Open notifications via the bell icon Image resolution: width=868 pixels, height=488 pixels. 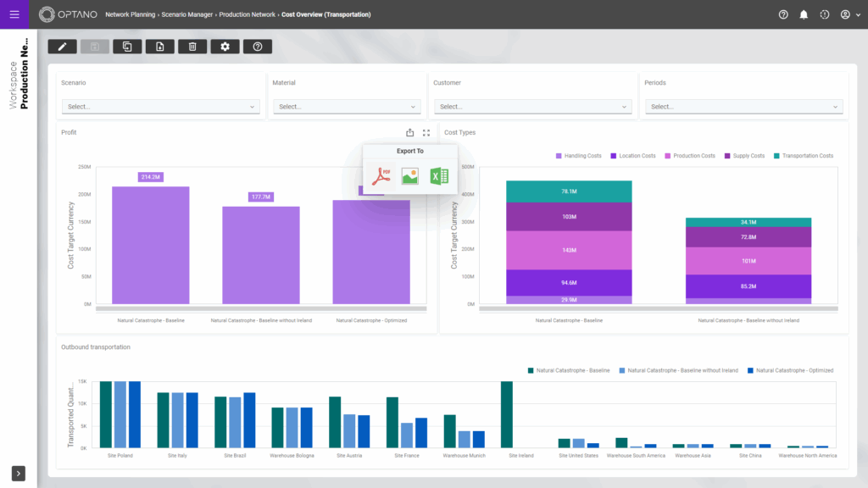tap(803, 14)
